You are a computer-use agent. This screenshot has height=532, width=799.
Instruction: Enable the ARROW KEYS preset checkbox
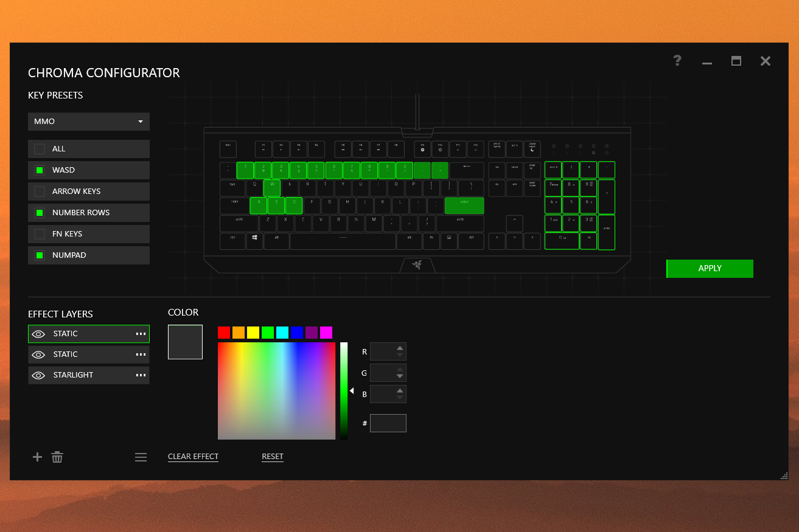pyautogui.click(x=40, y=192)
